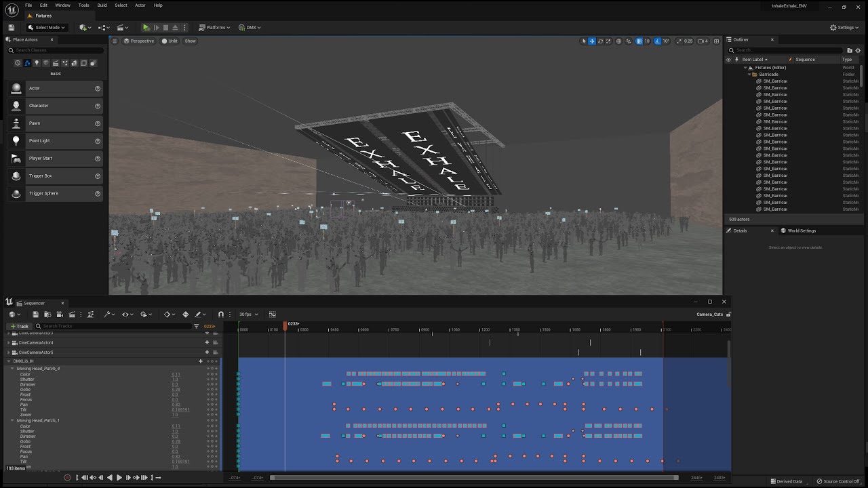Open the Perspective viewport type button
Screen dimensions: 868x488
pyautogui.click(x=139, y=41)
